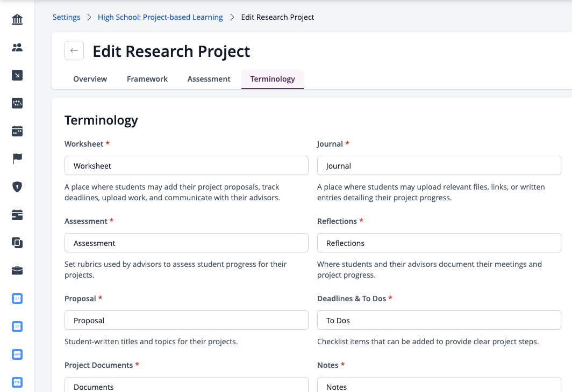Viewport: 572px width, 392px height.
Task: Follow the Settings breadcrumb link
Action: pos(67,17)
